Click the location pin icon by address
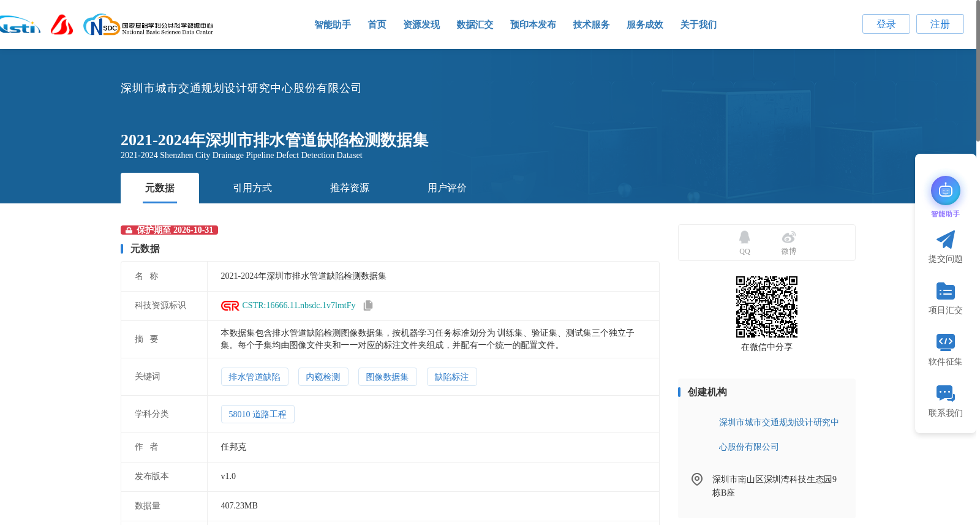Image resolution: width=980 pixels, height=525 pixels. pos(697,479)
